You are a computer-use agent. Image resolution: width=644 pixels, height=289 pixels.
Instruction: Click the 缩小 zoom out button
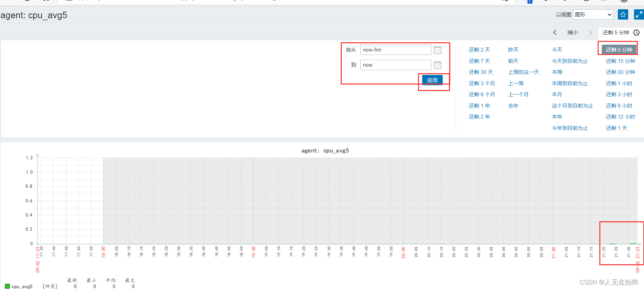pos(573,33)
